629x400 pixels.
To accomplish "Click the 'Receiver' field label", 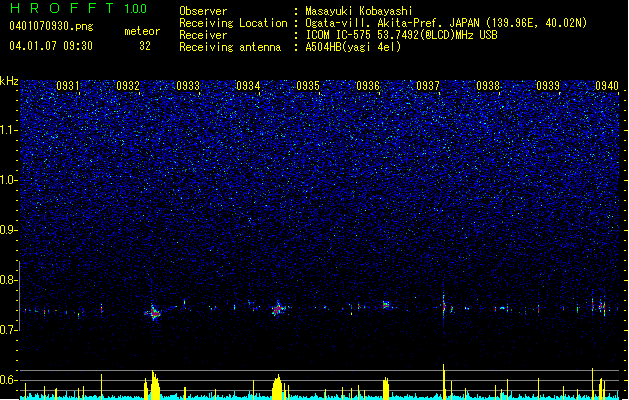I will click(x=203, y=35).
